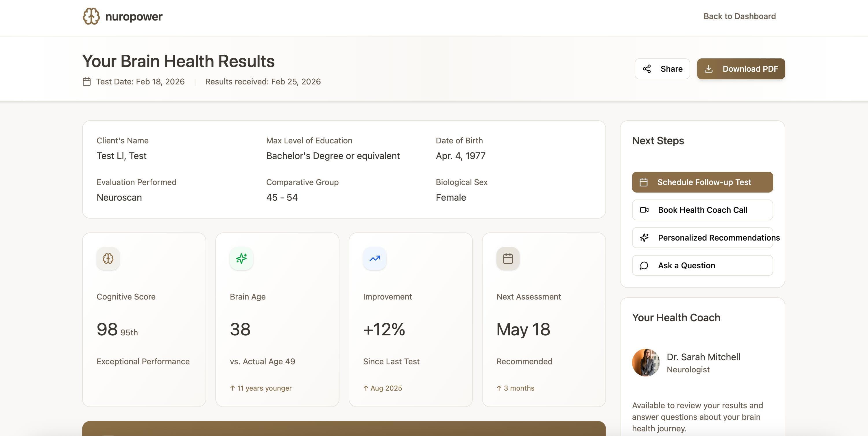Click the calendar icon next to Test Date
This screenshot has height=436, width=868.
pyautogui.click(x=87, y=81)
